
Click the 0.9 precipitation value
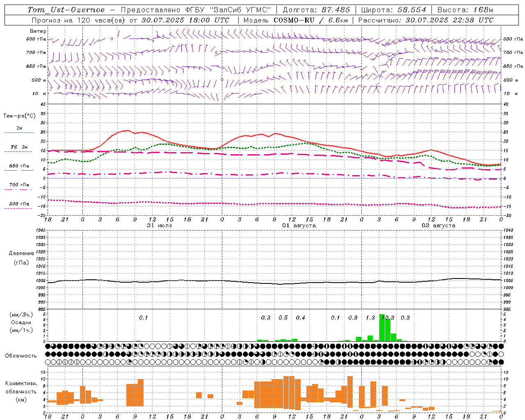pos(353,318)
